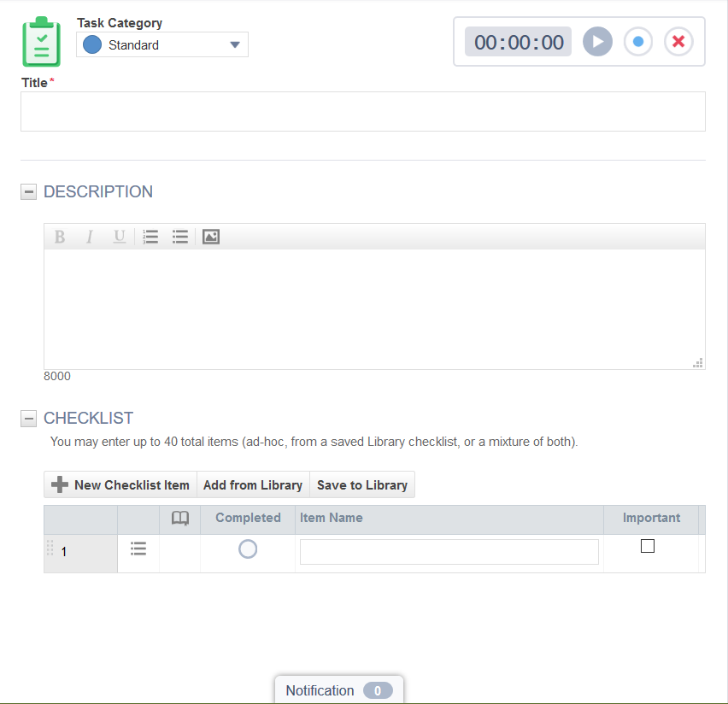This screenshot has width=728, height=704.
Task: Click the red X timer cancel button
Action: tap(678, 42)
